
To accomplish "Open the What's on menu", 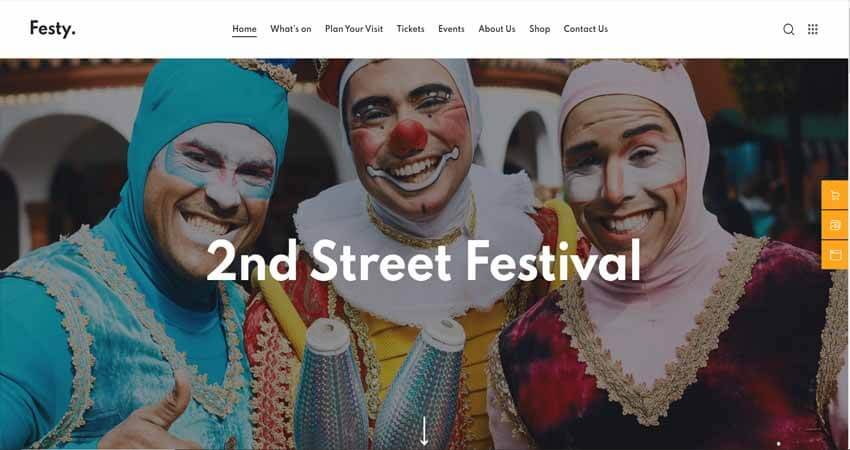I will [291, 29].
